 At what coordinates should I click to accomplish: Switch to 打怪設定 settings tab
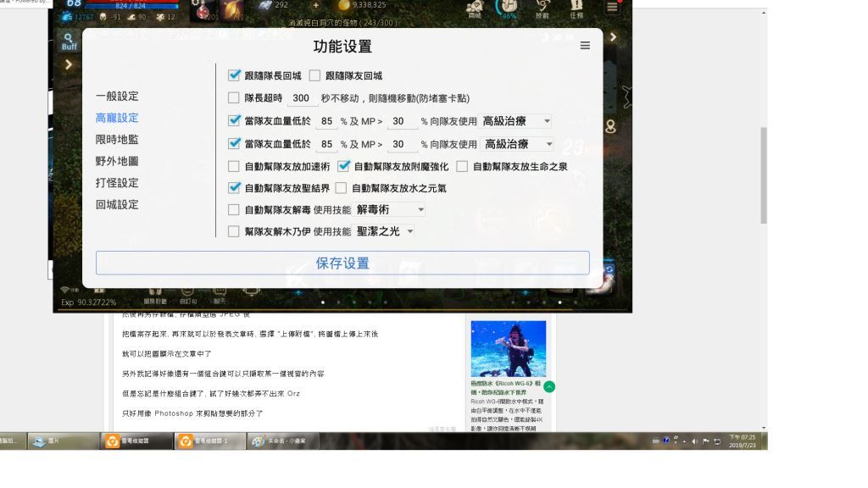[x=117, y=183]
